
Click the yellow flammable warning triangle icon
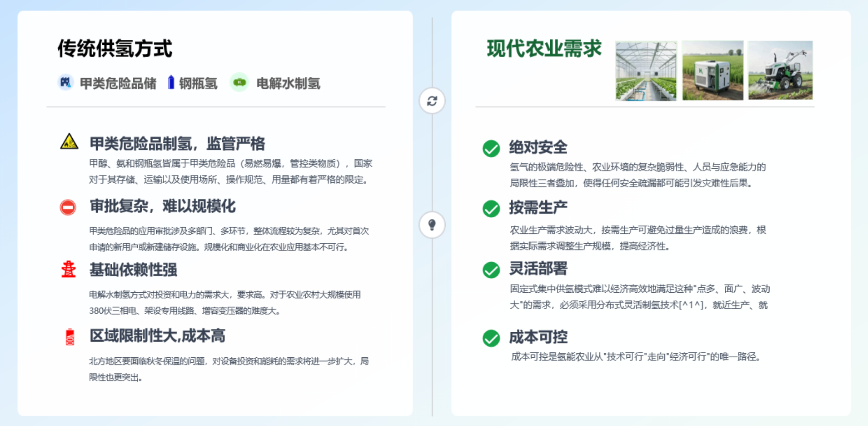(x=69, y=142)
